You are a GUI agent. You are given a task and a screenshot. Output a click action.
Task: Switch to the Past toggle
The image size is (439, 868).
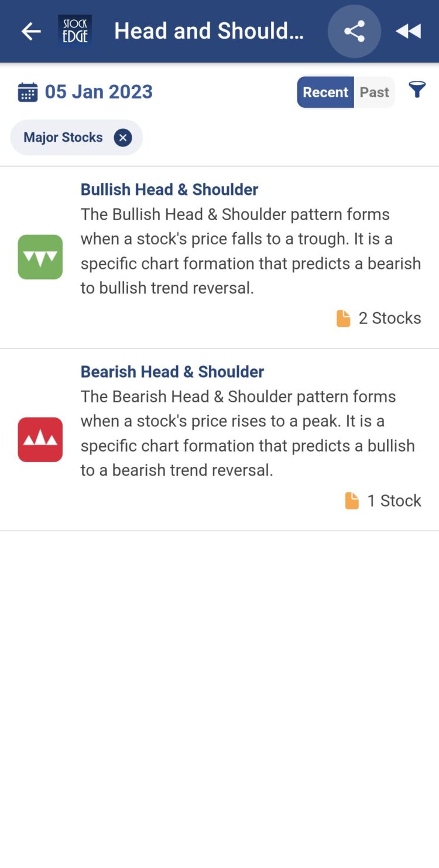tap(374, 93)
